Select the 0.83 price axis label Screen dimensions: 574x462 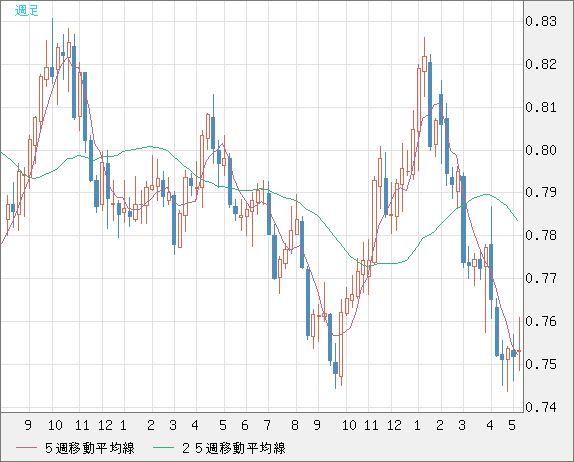click(541, 21)
